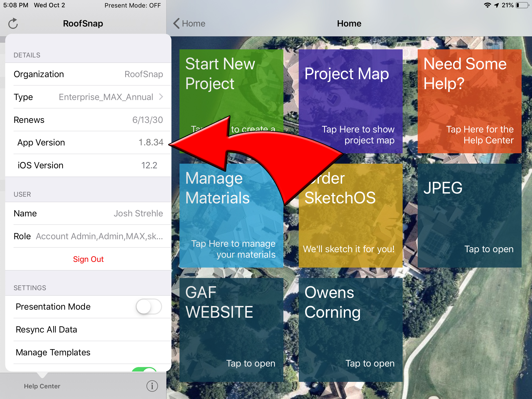Tap the Wi-Fi status icon
This screenshot has width=532, height=399.
coord(487,5)
